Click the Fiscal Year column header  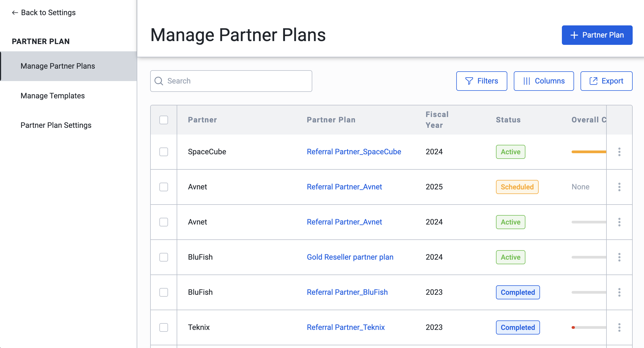coord(437,120)
